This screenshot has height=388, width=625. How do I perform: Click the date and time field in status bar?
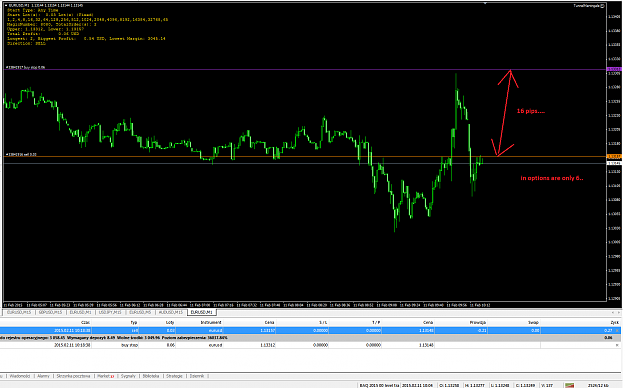[417, 385]
